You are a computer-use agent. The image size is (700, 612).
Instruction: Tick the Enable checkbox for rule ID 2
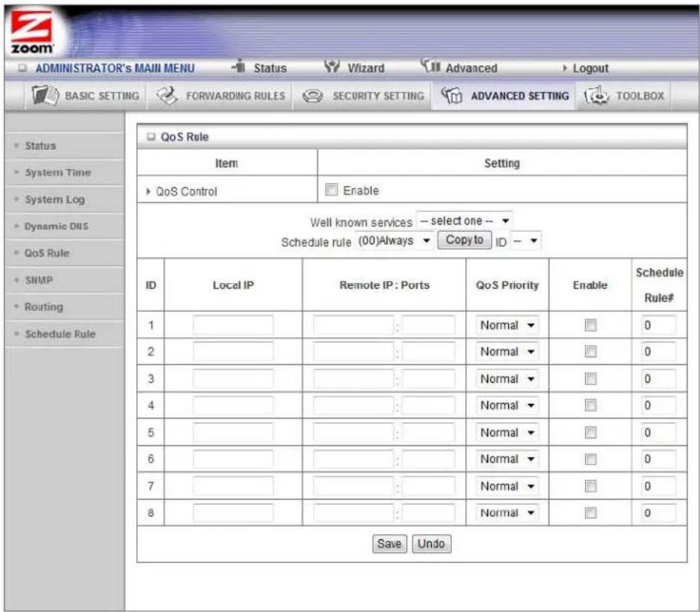pos(590,352)
